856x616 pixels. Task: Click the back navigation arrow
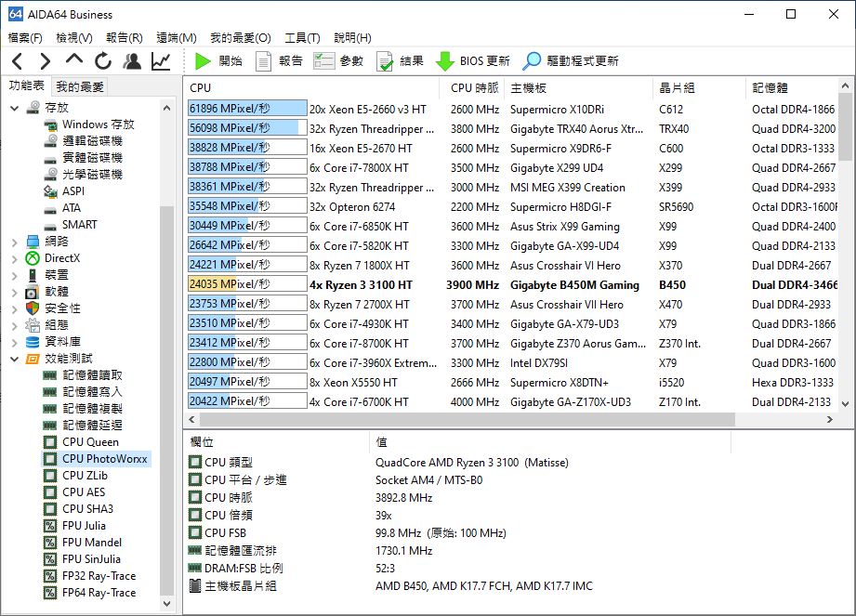(17, 61)
